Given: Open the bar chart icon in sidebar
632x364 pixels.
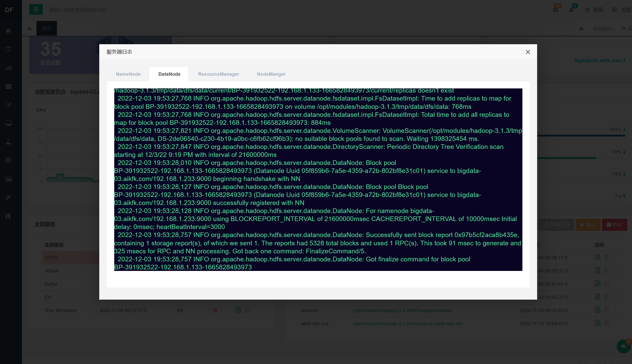Looking at the screenshot, I should coord(8,68).
